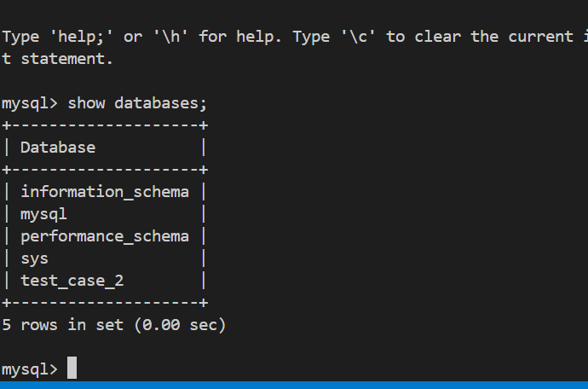588x389 pixels.
Task: Click the blinking cursor at mysql prompt
Action: pyautogui.click(x=72, y=368)
